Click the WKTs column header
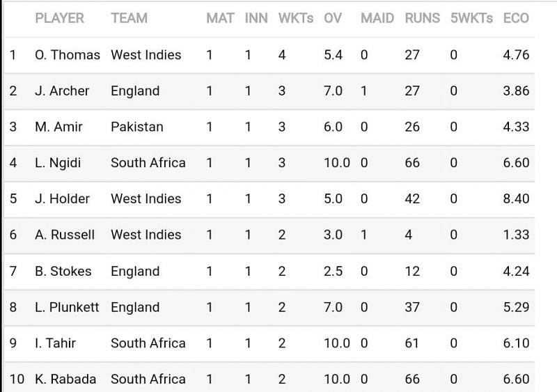The width and height of the screenshot is (557, 392). click(296, 18)
